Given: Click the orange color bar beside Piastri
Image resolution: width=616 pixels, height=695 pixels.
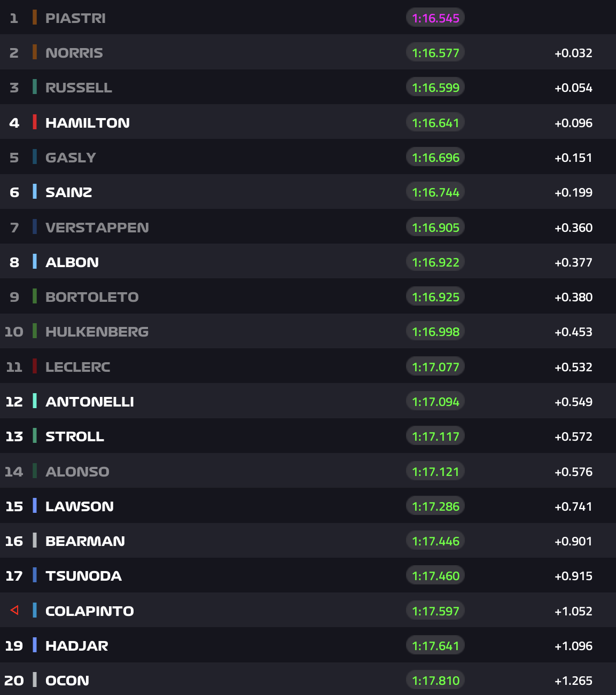Looking at the screenshot, I should [x=35, y=18].
